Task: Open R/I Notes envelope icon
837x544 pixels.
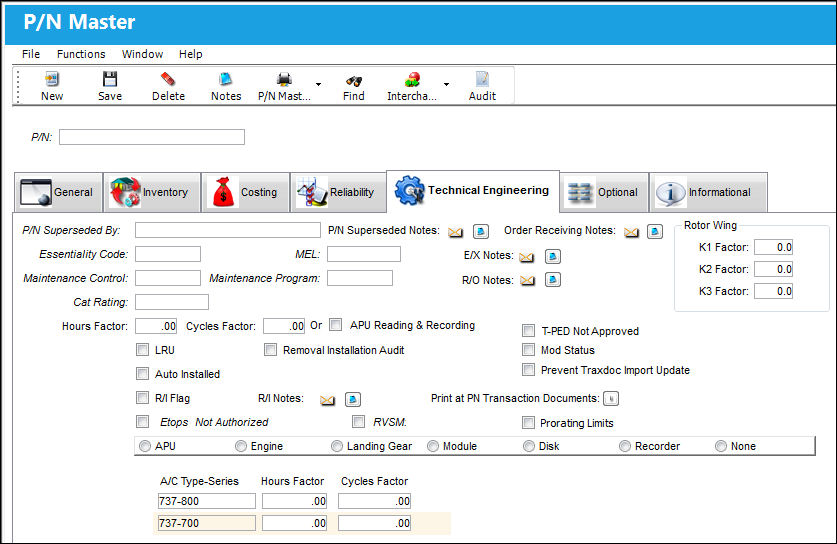Action: coord(327,400)
